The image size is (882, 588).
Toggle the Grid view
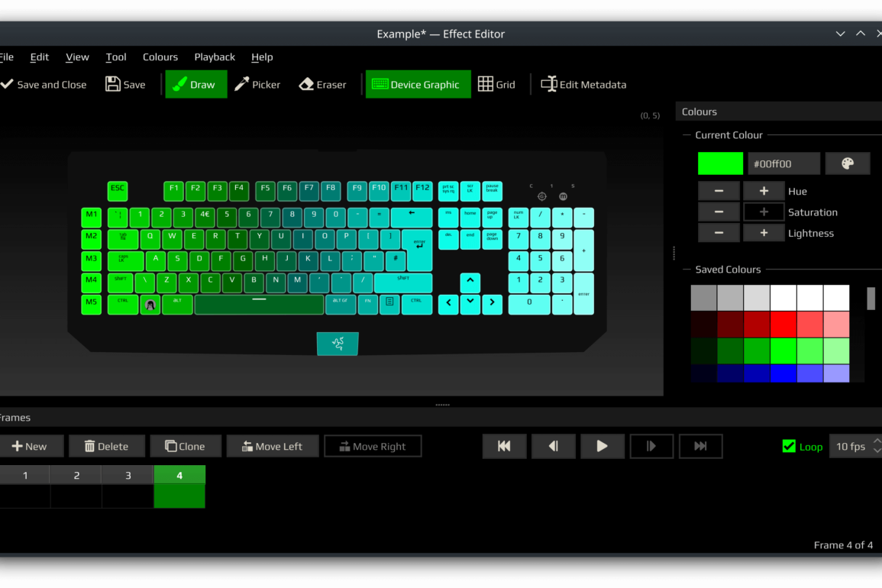pos(496,85)
